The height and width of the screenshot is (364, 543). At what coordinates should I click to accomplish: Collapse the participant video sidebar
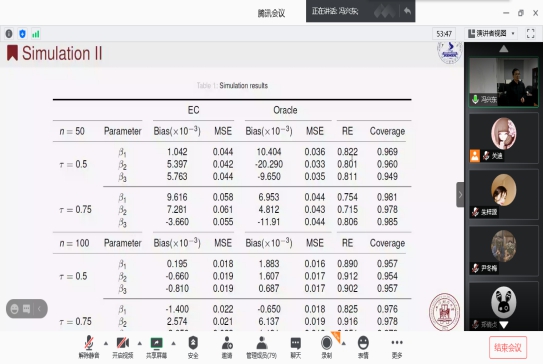pos(460,195)
